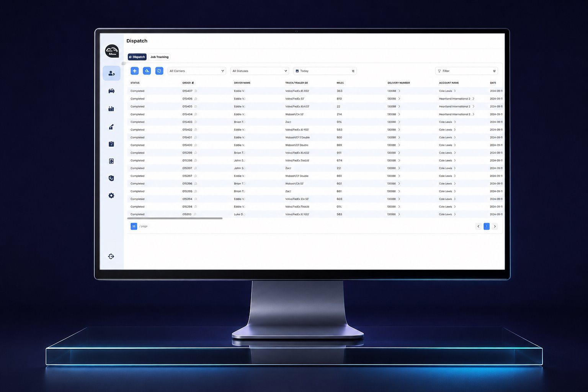Switch to the Dispatch tab
This screenshot has width=588, height=392.
pyautogui.click(x=137, y=57)
